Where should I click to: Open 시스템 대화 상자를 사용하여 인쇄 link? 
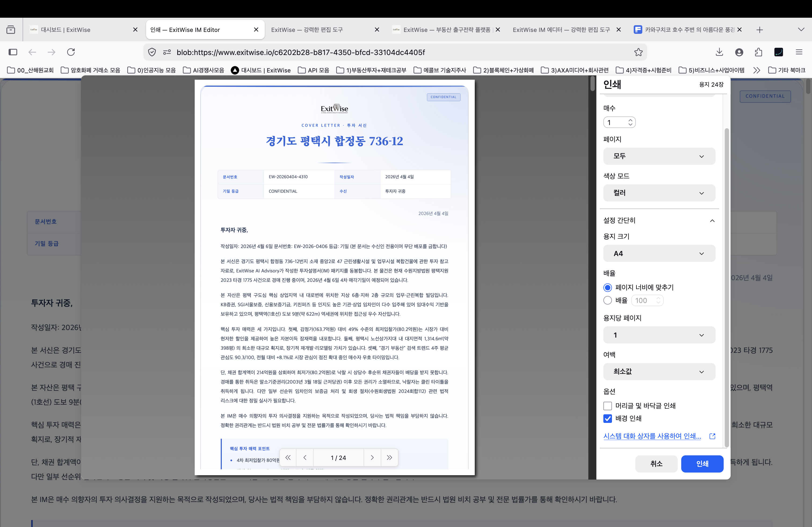pos(652,436)
